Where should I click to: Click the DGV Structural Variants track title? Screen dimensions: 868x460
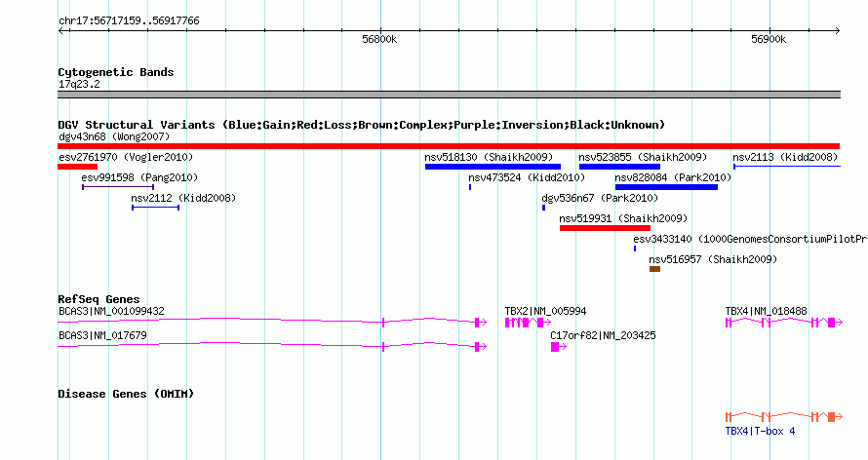coord(362,125)
